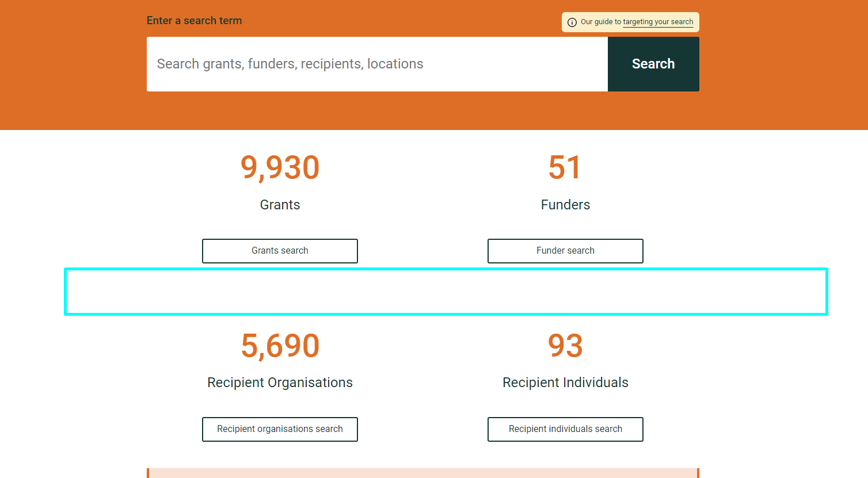Click the "Enter a search term" heading

[194, 20]
